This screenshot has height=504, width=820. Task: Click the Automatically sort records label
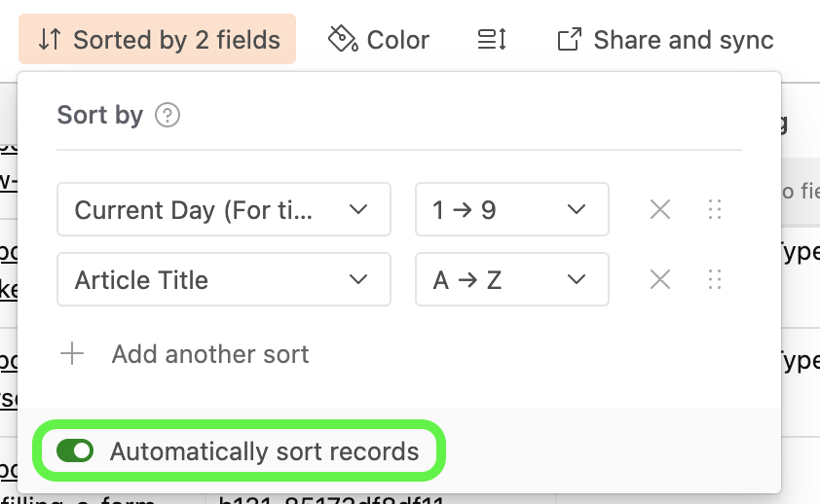265,451
